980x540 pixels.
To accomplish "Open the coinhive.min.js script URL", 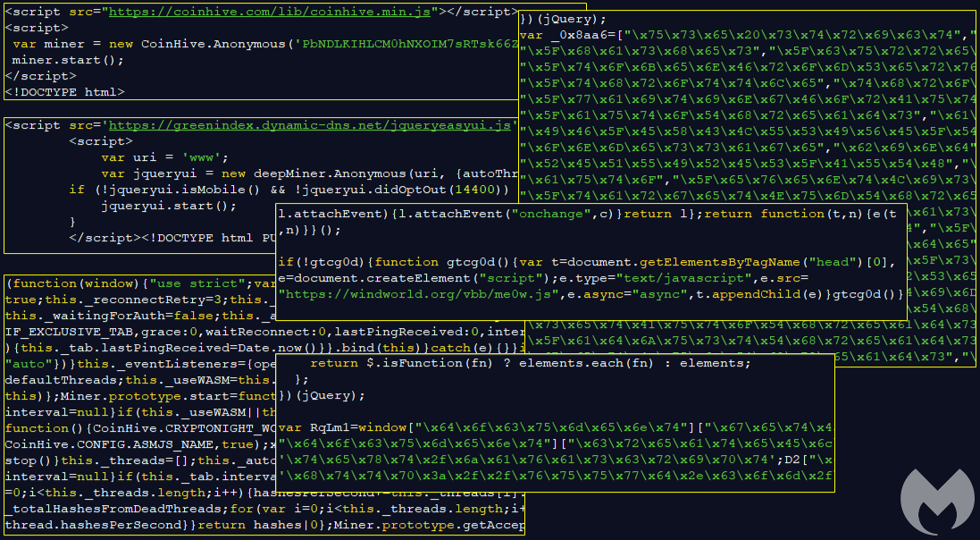I will pos(270,12).
